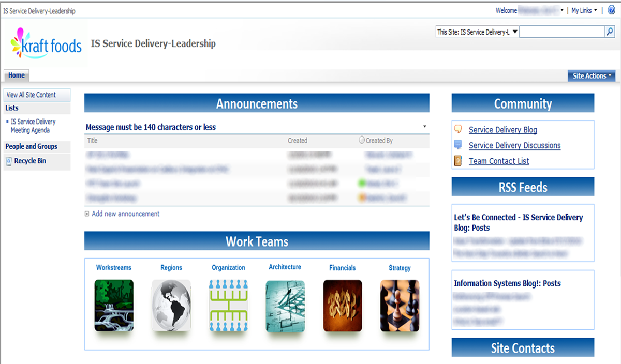Image resolution: width=621 pixels, height=364 pixels.
Task: Open the Service Delivery Discussions link
Action: point(515,145)
